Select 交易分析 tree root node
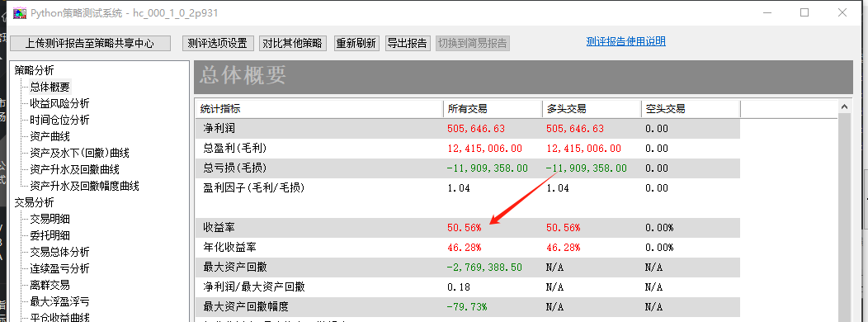 tap(35, 202)
